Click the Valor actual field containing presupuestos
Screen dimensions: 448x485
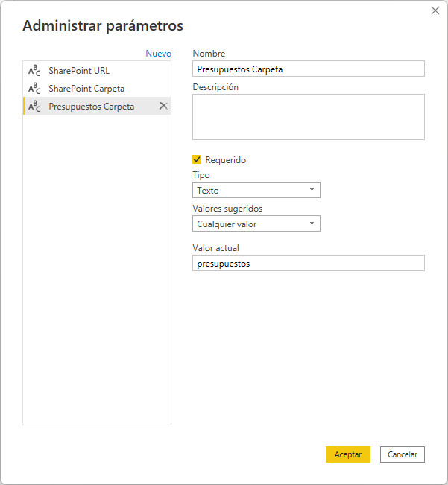pos(308,263)
